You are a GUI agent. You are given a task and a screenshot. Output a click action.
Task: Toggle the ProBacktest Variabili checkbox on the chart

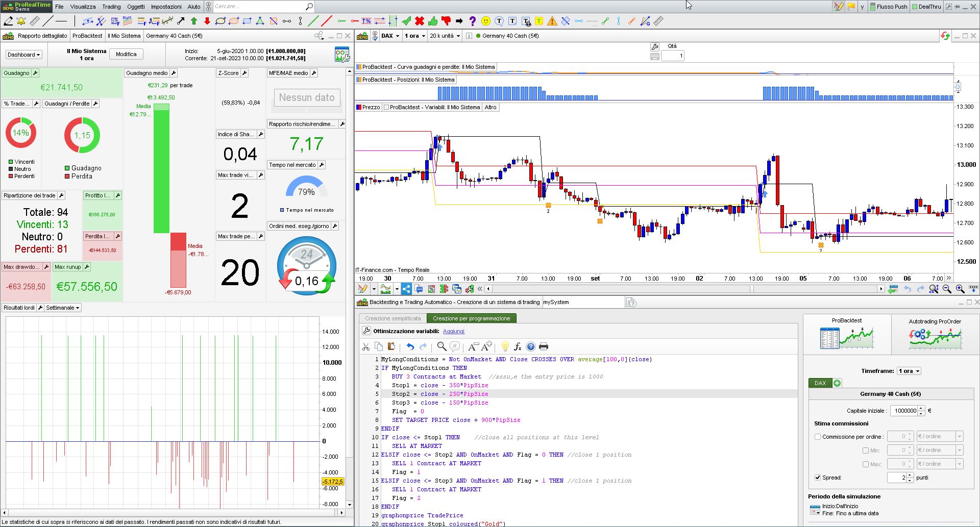pyautogui.click(x=386, y=107)
